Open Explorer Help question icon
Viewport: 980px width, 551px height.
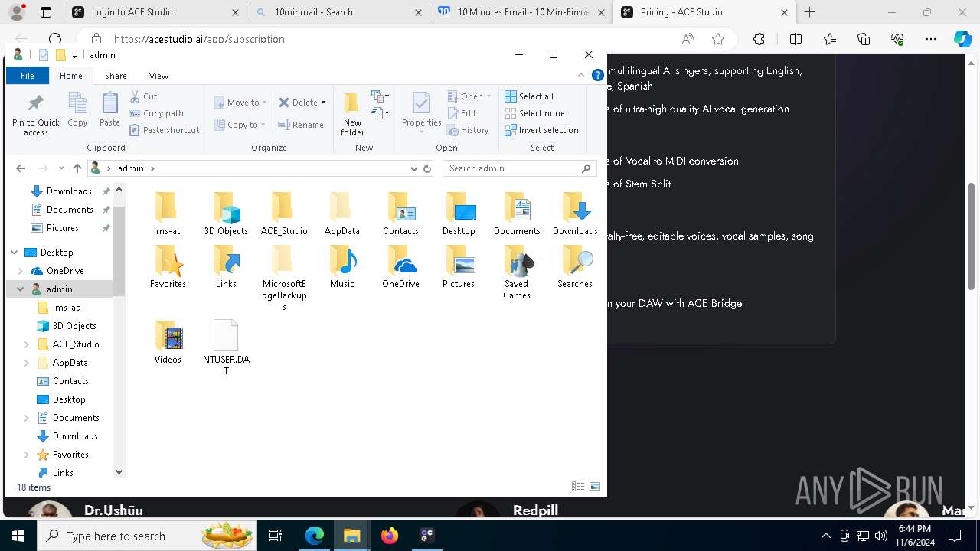click(598, 75)
